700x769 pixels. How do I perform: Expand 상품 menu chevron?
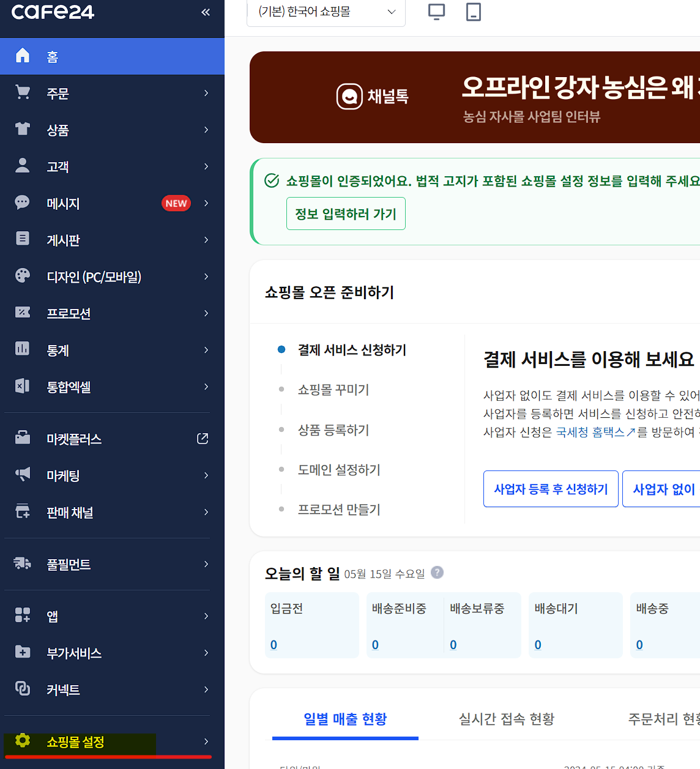[x=206, y=130]
